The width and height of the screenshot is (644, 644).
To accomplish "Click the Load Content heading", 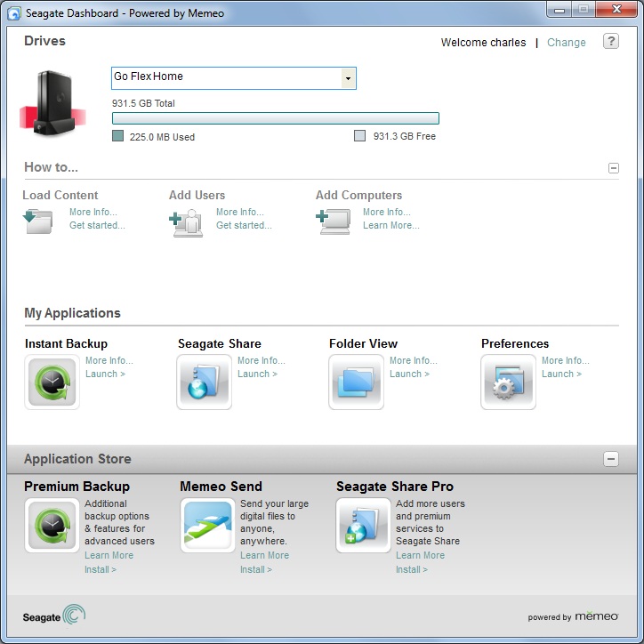I will pos(60,195).
